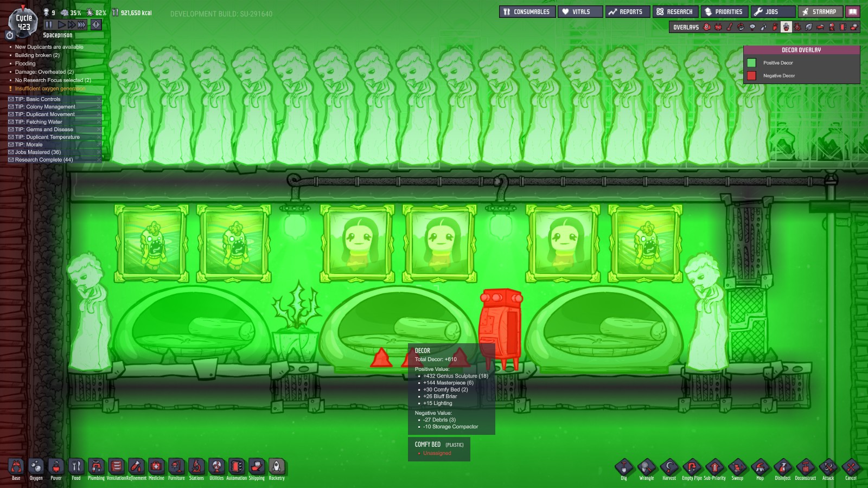Click the stopwatch icon below the cycle clock

(10, 35)
